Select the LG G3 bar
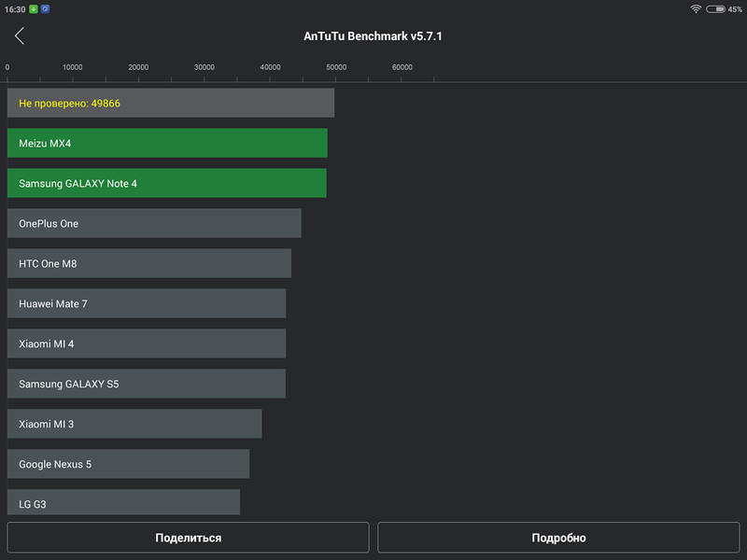The width and height of the screenshot is (747, 560). click(123, 502)
